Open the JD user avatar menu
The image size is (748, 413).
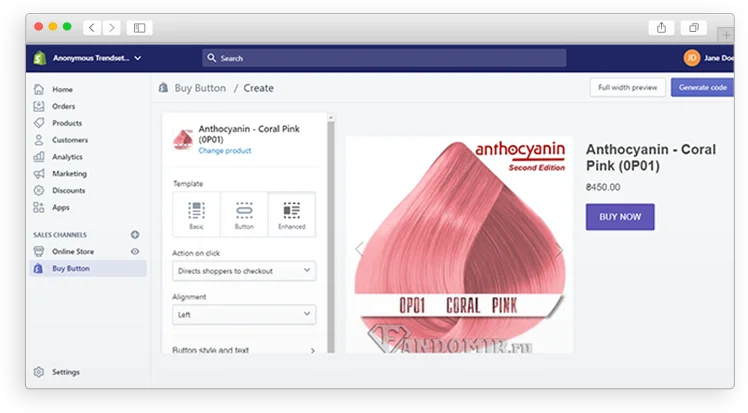(691, 58)
